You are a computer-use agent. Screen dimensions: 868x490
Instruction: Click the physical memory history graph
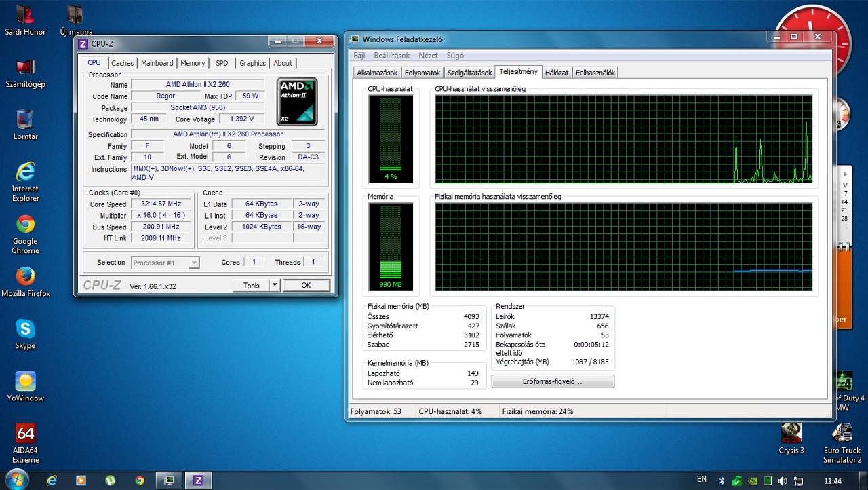tap(623, 247)
